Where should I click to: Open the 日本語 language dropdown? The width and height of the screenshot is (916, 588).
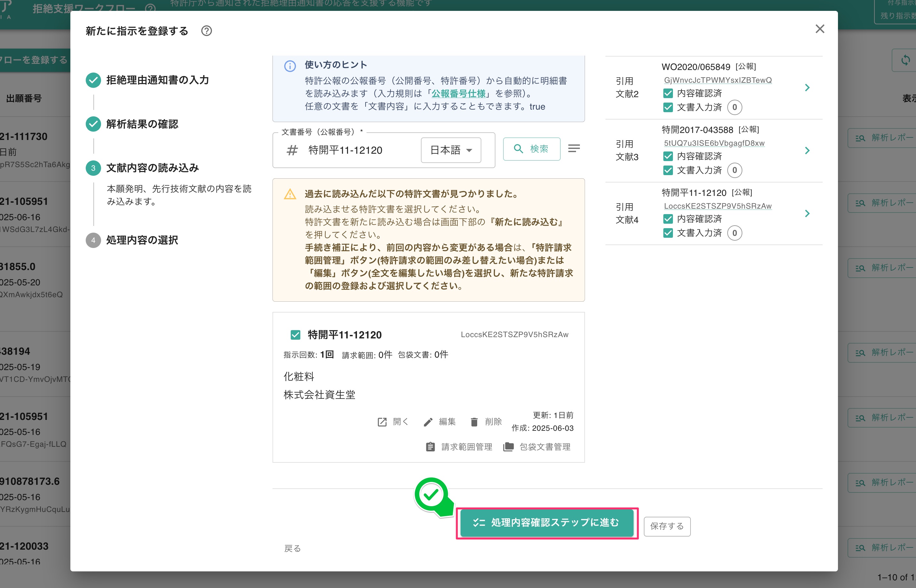click(451, 150)
